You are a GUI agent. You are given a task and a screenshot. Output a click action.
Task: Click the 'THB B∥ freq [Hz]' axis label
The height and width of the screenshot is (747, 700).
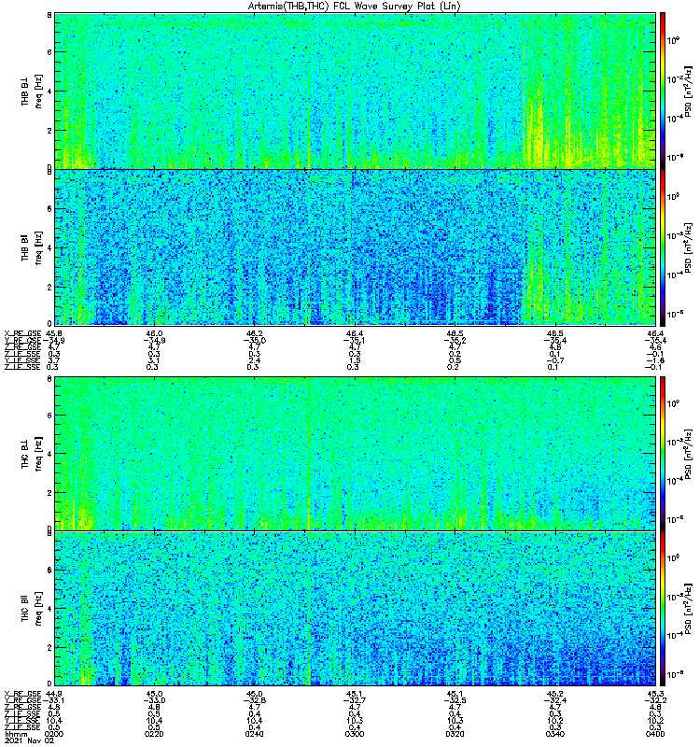pyautogui.click(x=32, y=247)
